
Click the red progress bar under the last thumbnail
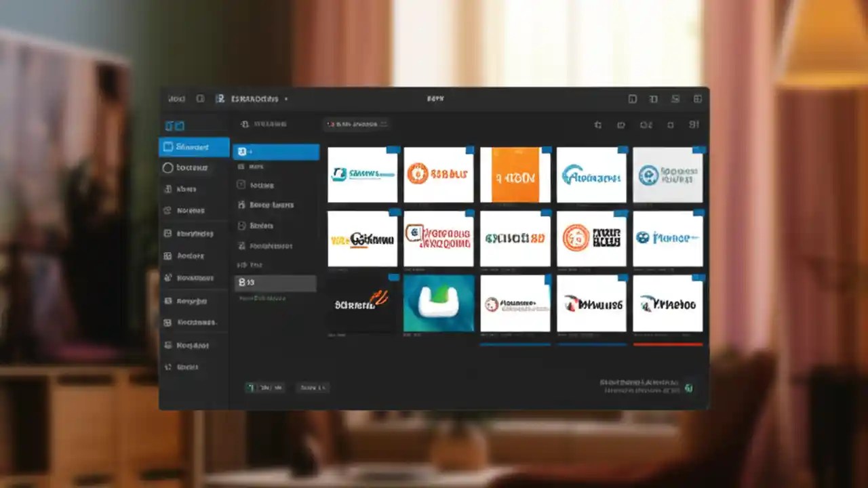(668, 344)
